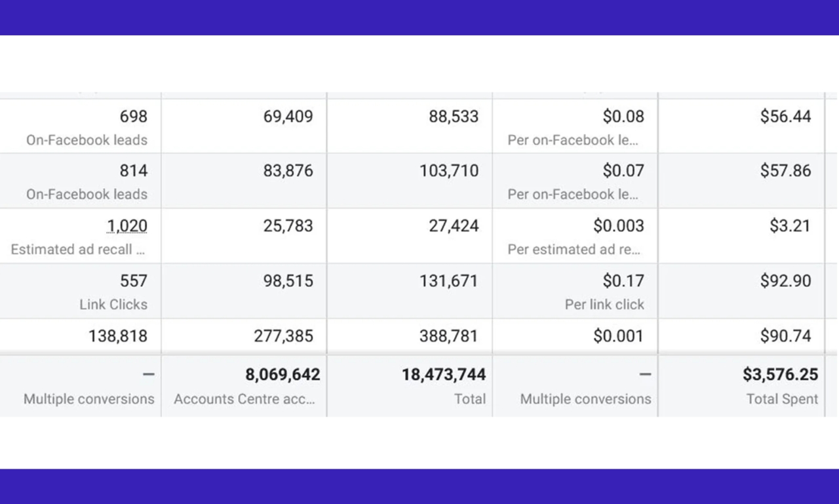Click the $3.21 amount spent value
This screenshot has width=839, height=504.
tap(790, 226)
